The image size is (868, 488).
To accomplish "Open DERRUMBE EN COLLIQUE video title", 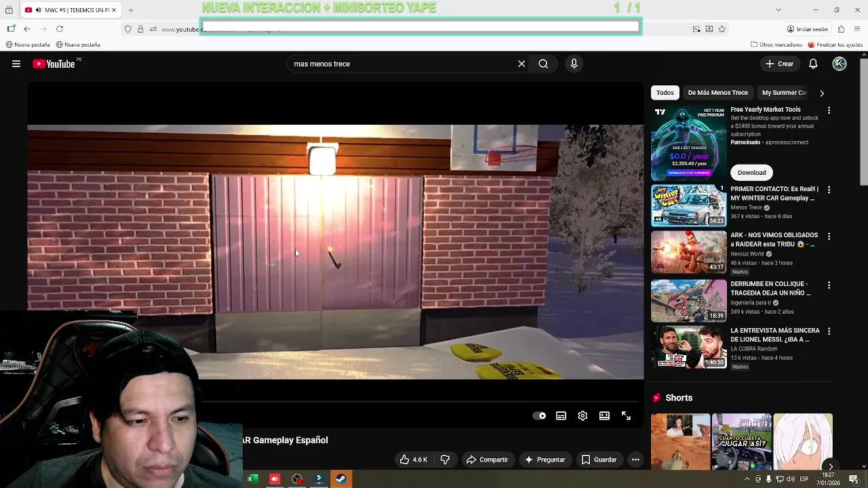I will (x=770, y=288).
